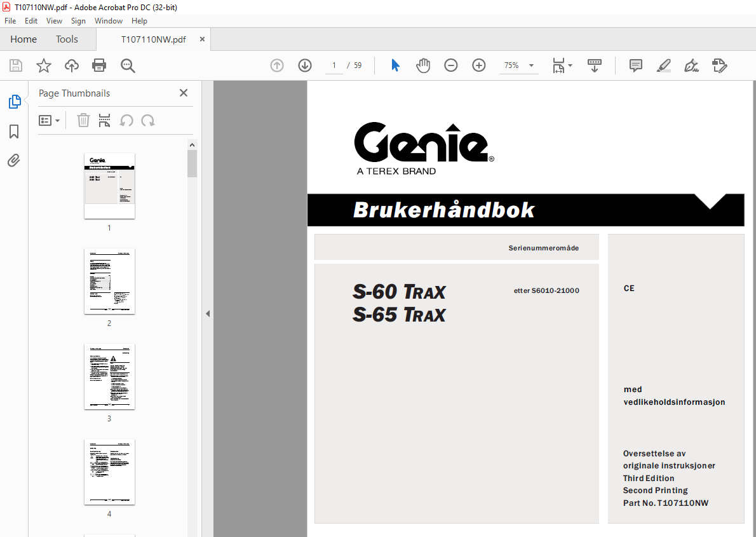This screenshot has height=537, width=756.
Task: Click the 'Second Printing' text
Action: tap(655, 490)
